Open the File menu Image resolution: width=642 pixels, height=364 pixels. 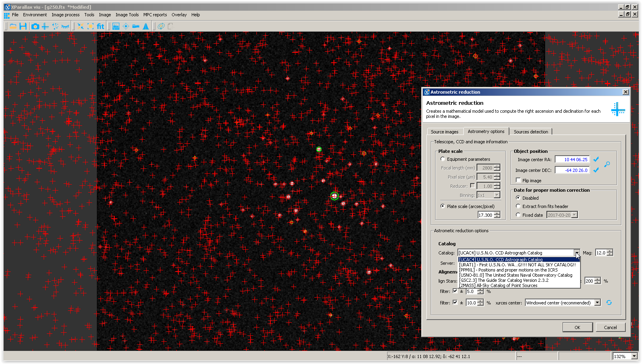[x=15, y=15]
